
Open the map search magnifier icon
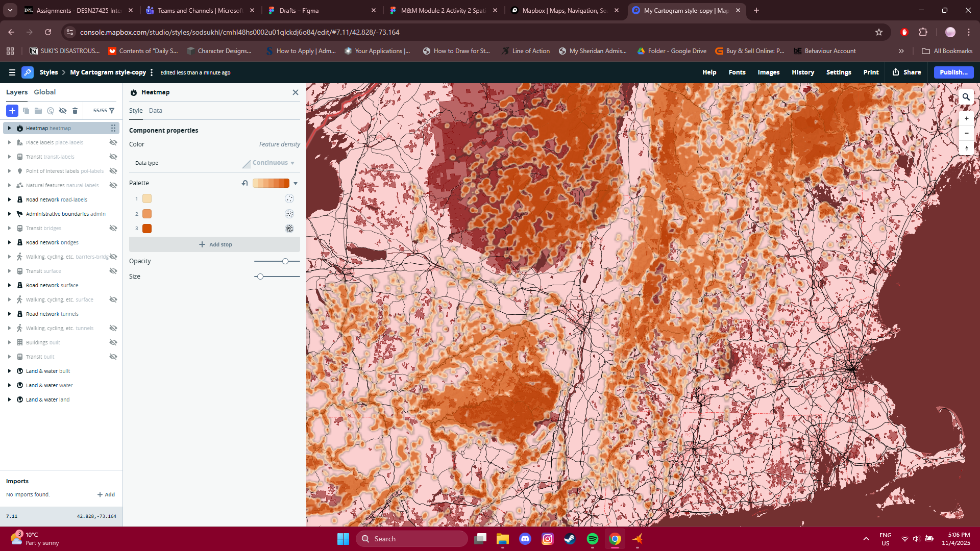coord(966,97)
